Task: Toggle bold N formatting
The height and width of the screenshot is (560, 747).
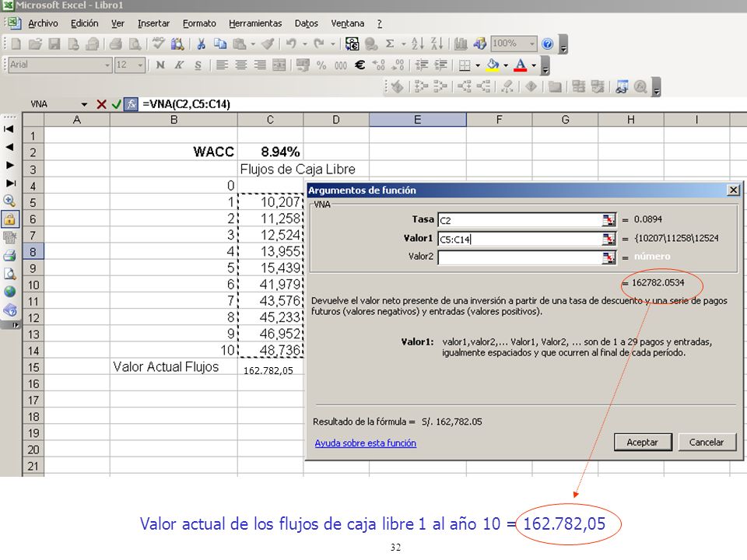Action: coord(160,65)
